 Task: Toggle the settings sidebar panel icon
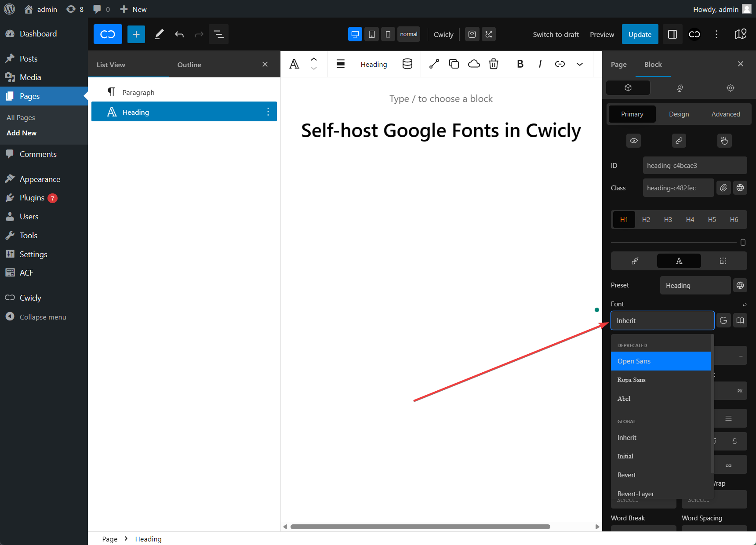pyautogui.click(x=672, y=34)
